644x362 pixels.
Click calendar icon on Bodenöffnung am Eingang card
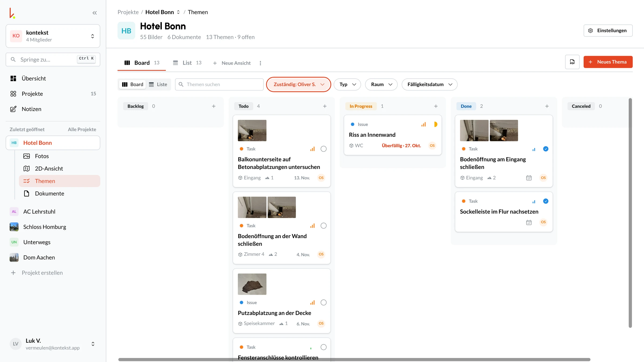tap(529, 178)
